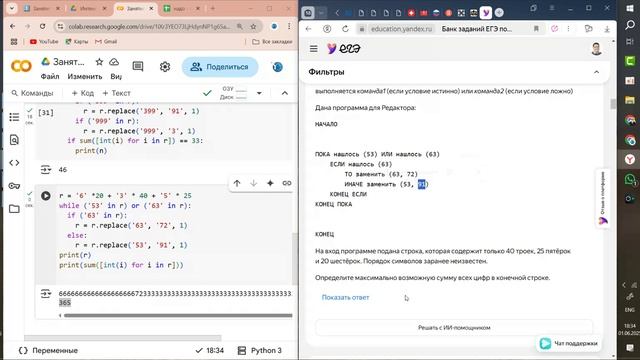
Task: Click the cloud save status icon
Action: tap(114, 62)
